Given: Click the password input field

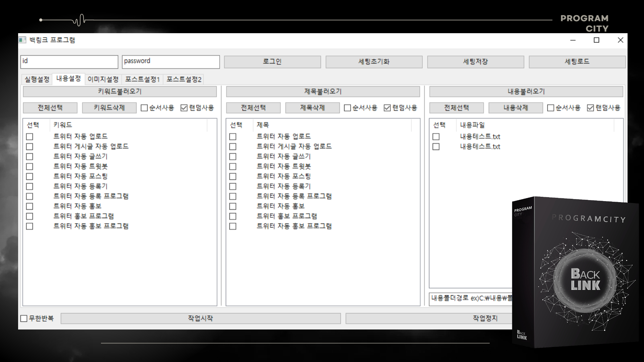Looking at the screenshot, I should pyautogui.click(x=171, y=62).
